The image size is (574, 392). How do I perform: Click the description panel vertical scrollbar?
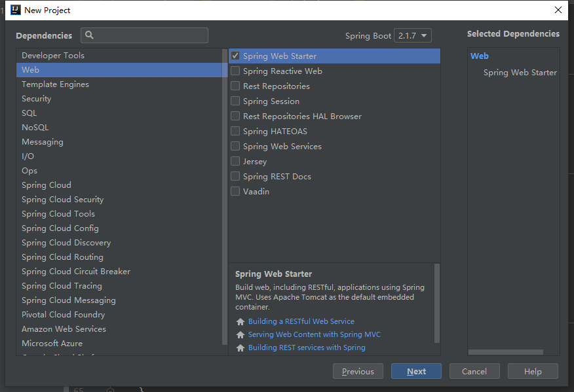(x=436, y=303)
